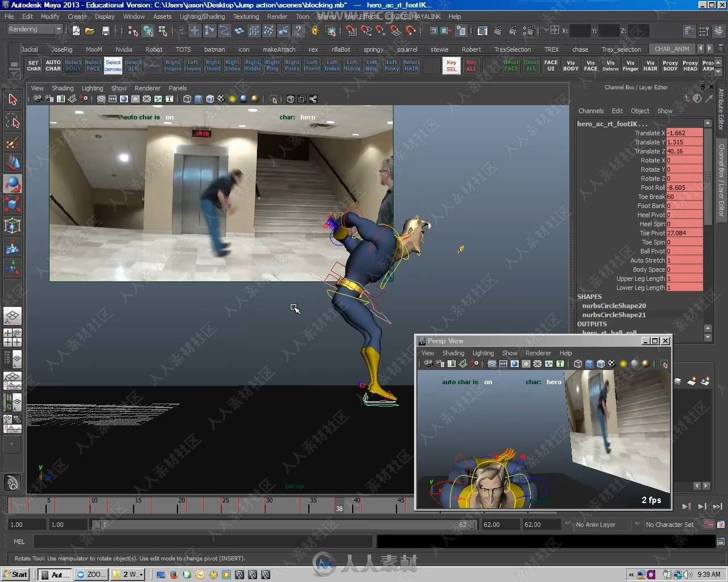The width and height of the screenshot is (728, 582).
Task: Click Key SEL shelf button
Action: point(452,66)
